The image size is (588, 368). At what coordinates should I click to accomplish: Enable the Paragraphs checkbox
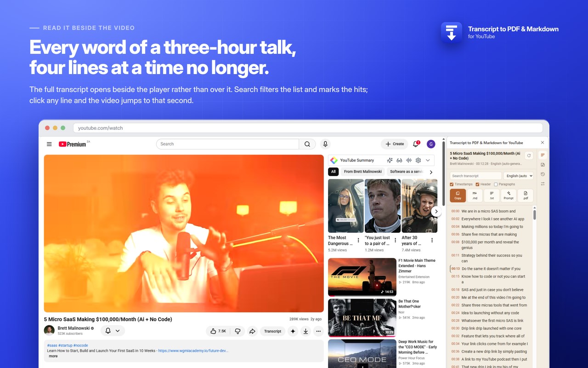tap(496, 184)
